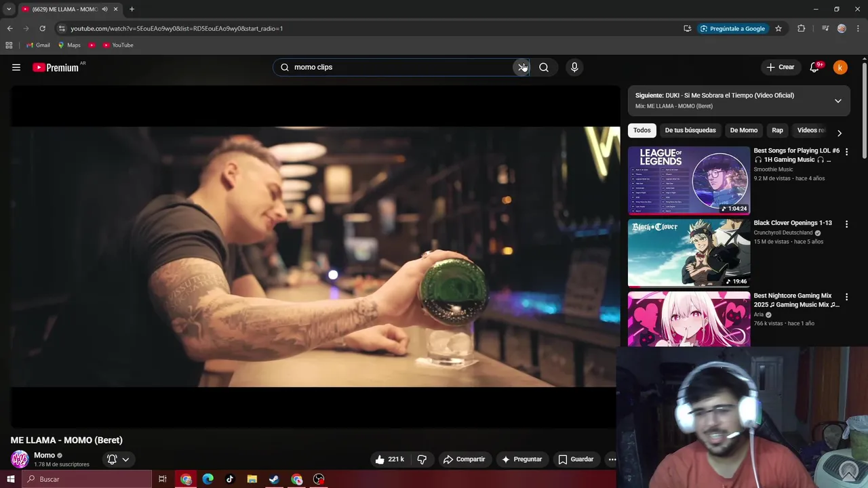Open a new browser tab
Image resolution: width=868 pixels, height=488 pixels.
coord(132,9)
